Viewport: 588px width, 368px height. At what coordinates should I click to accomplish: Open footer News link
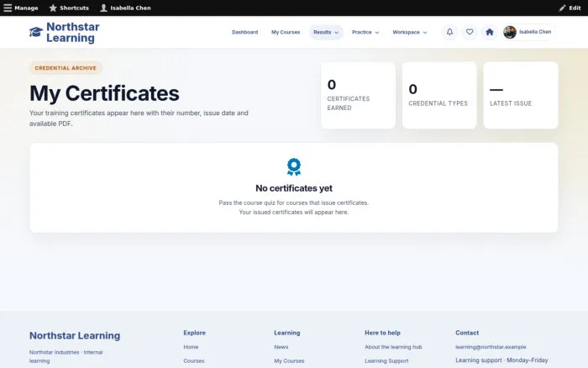[281, 347]
